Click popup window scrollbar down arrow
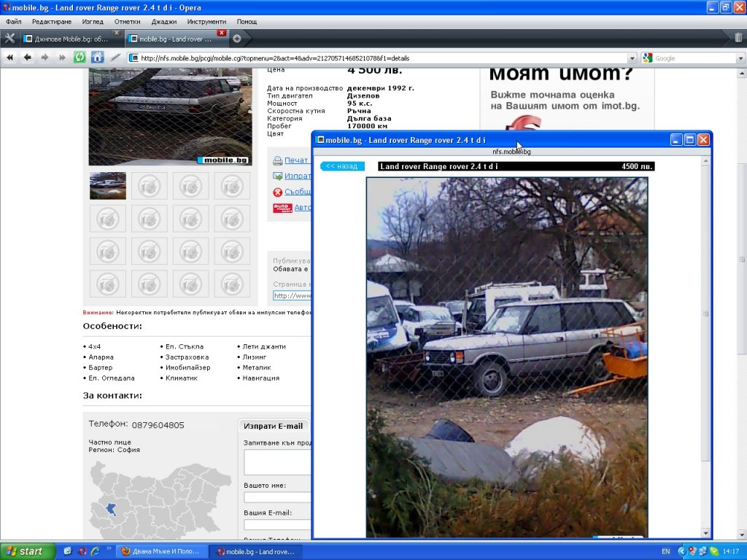 (x=705, y=534)
